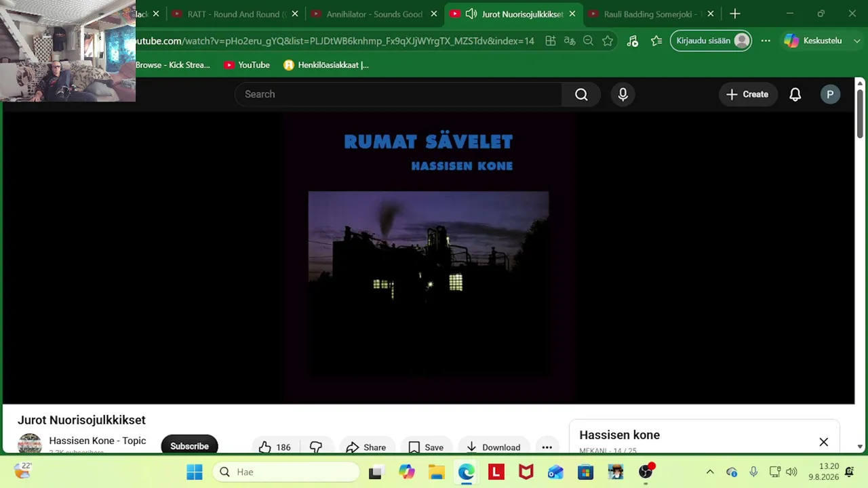Click the zoom magnifier icon in address bar

[x=589, y=41]
